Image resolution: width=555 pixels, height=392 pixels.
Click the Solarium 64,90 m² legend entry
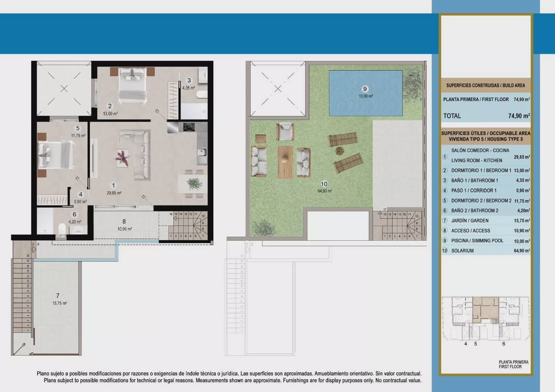coord(486,250)
